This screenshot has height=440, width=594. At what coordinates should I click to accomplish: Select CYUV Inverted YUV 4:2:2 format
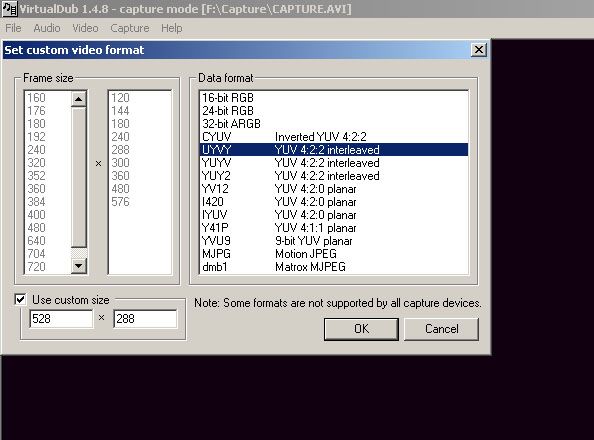click(334, 136)
